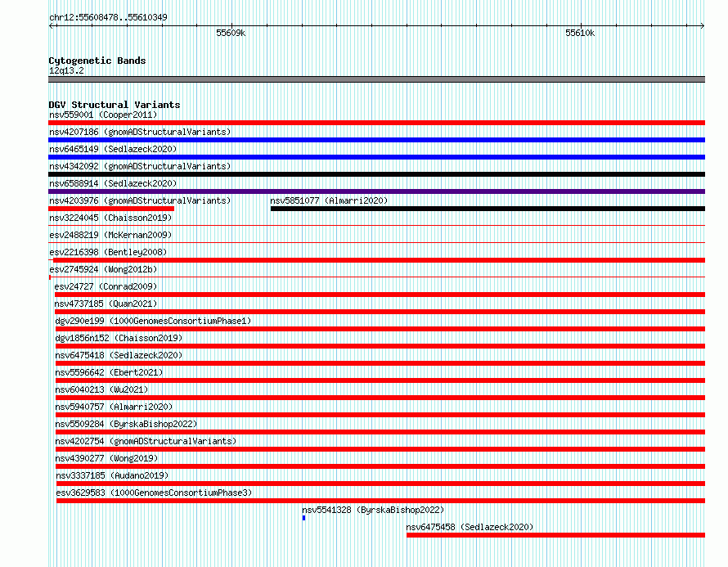This screenshot has width=728, height=567.
Task: Select esv3629583 1000GenomesConsortiumPhase3 label
Action: click(x=154, y=493)
